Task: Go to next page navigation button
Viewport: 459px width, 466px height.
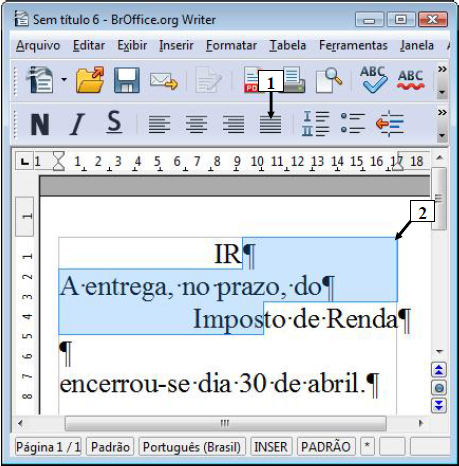Action: tap(439, 406)
